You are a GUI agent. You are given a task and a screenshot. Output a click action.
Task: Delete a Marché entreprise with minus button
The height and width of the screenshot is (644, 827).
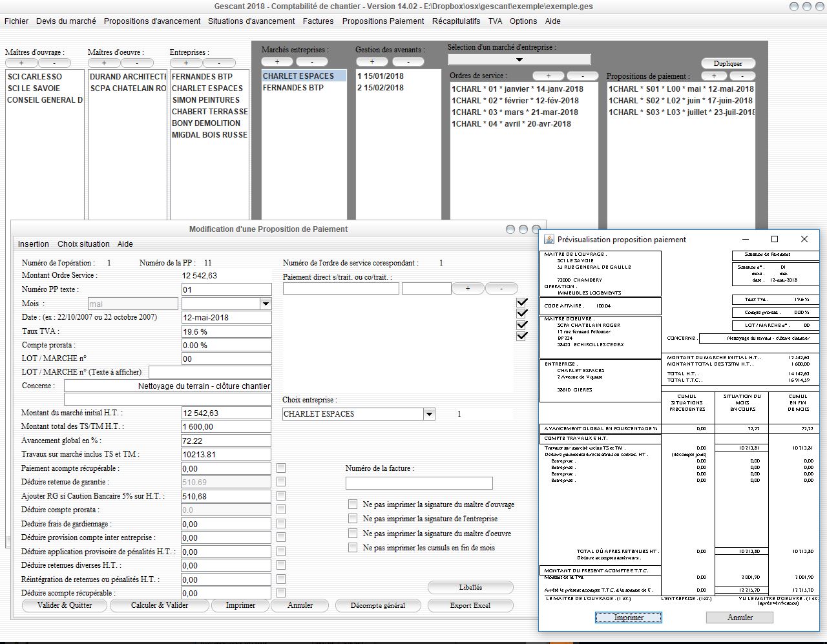[x=312, y=62]
